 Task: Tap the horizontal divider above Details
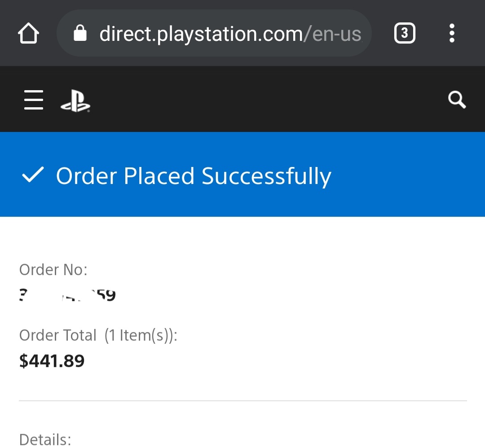(243, 401)
